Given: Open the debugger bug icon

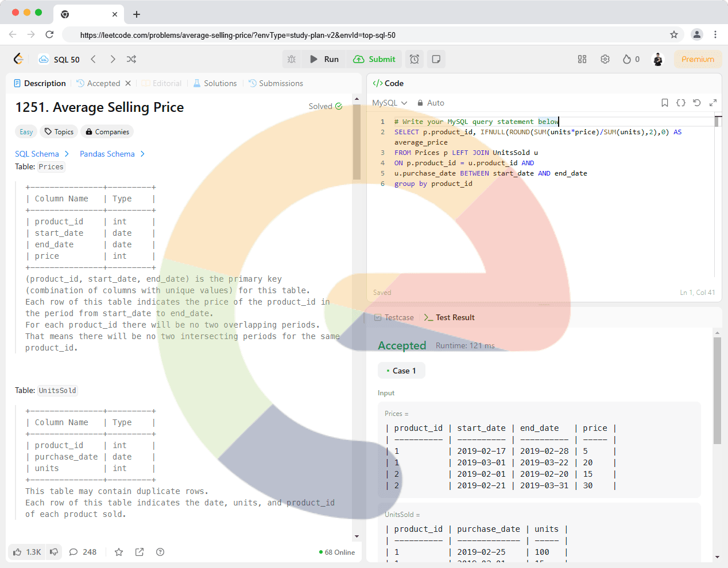Looking at the screenshot, I should 292,59.
